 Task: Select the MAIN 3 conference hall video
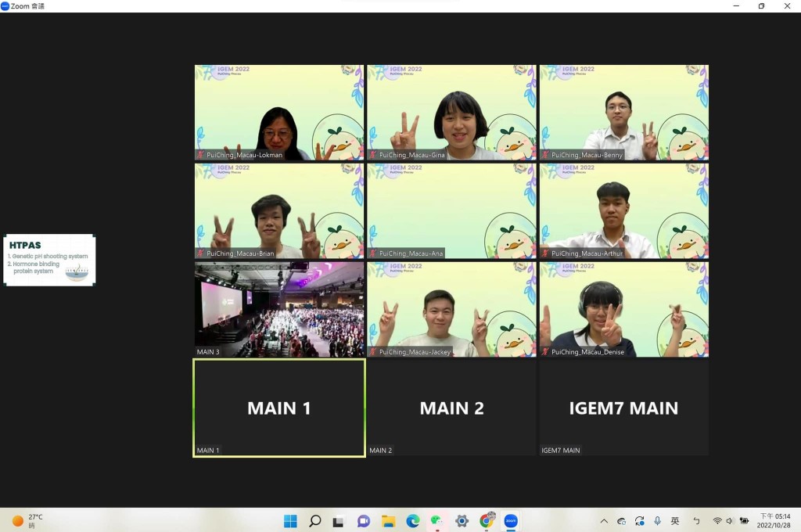279,309
